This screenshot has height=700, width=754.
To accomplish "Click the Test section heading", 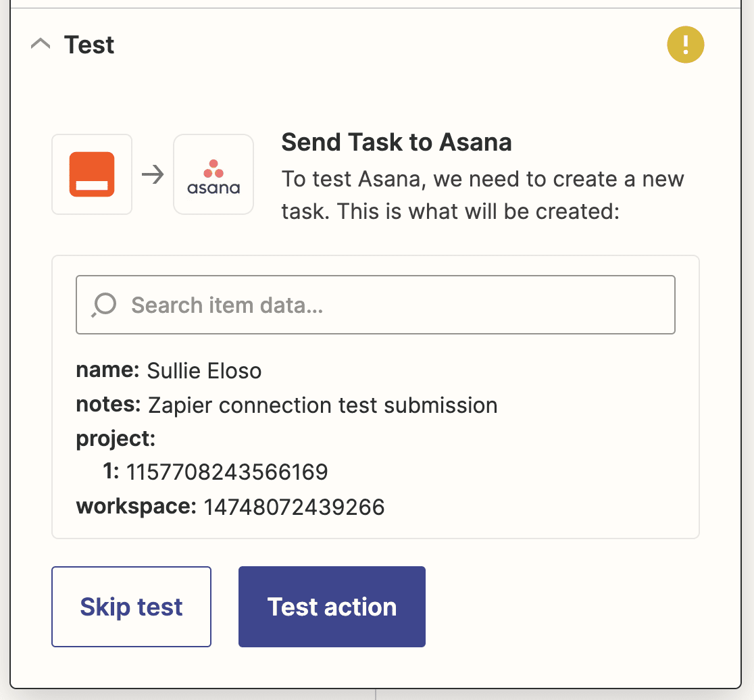I will point(89,45).
